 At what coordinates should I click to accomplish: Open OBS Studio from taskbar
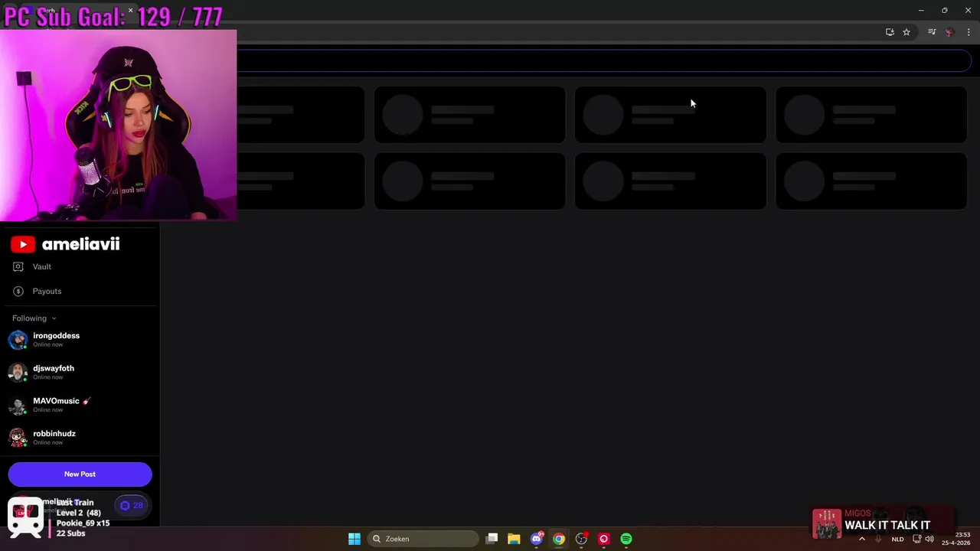[x=581, y=539]
